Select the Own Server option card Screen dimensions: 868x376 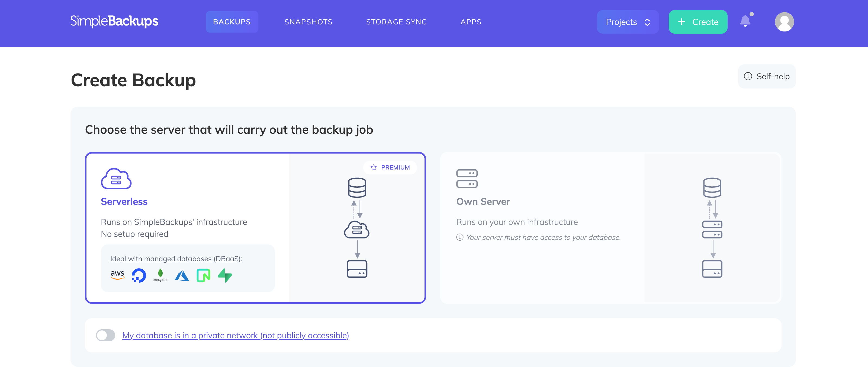(x=610, y=228)
